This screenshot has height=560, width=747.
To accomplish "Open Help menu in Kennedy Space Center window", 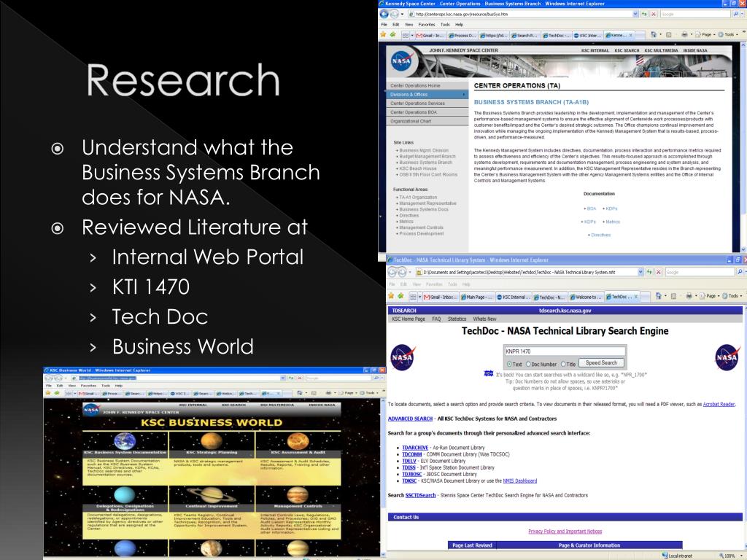I will (x=459, y=24).
